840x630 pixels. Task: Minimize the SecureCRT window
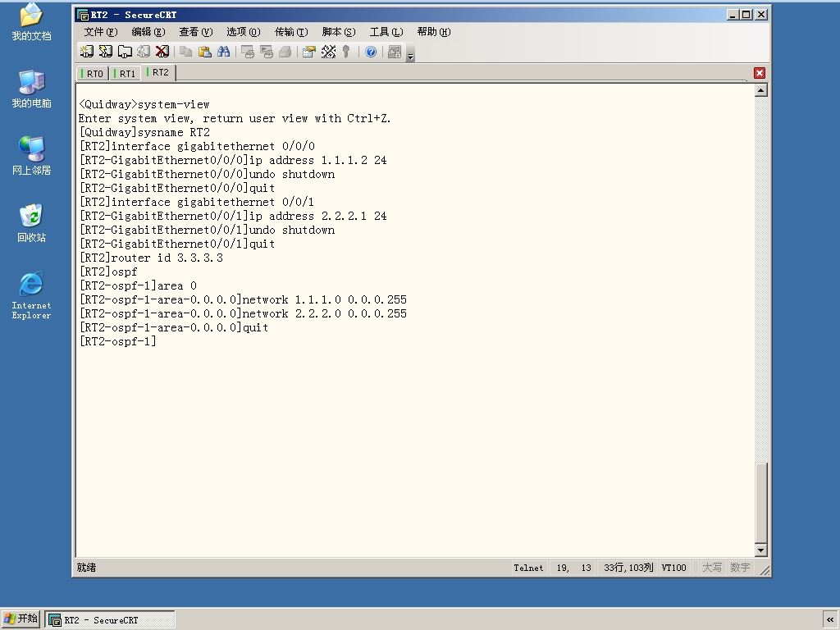coord(733,15)
